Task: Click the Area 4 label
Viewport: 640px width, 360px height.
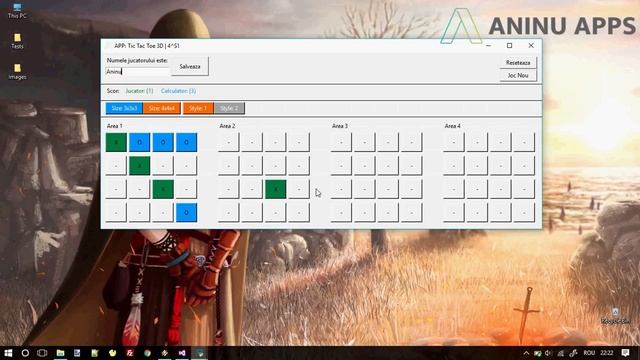Action: (453, 126)
